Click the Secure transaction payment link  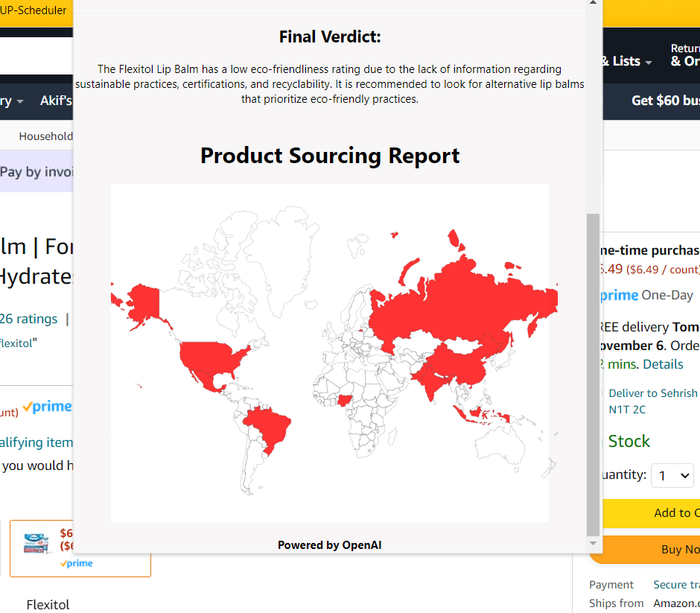coord(676,585)
